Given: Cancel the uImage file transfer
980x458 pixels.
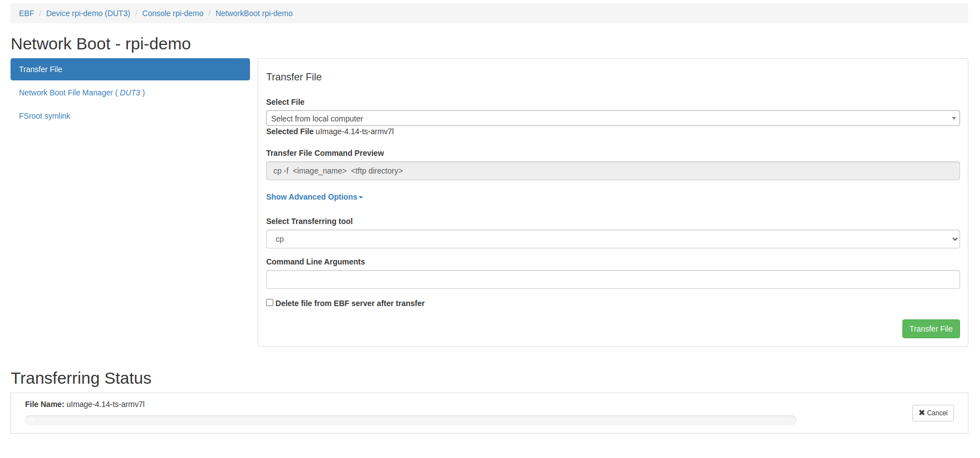Looking at the screenshot, I should (933, 413).
